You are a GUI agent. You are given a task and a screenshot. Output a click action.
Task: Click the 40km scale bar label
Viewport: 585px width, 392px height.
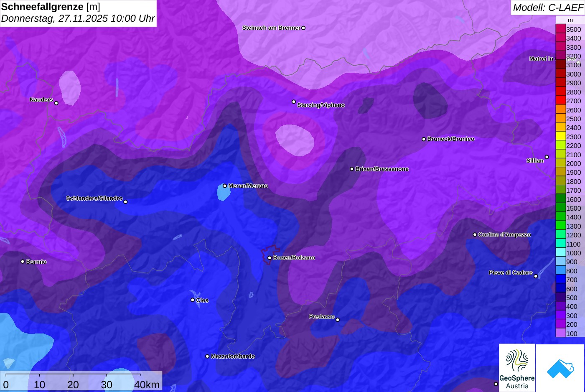(147, 384)
